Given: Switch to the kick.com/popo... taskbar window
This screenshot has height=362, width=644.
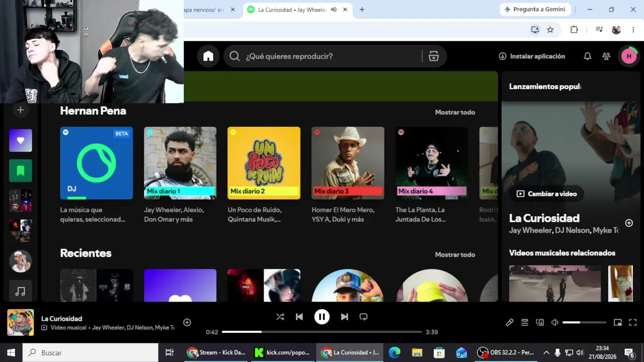Looking at the screenshot, I should 283,352.
